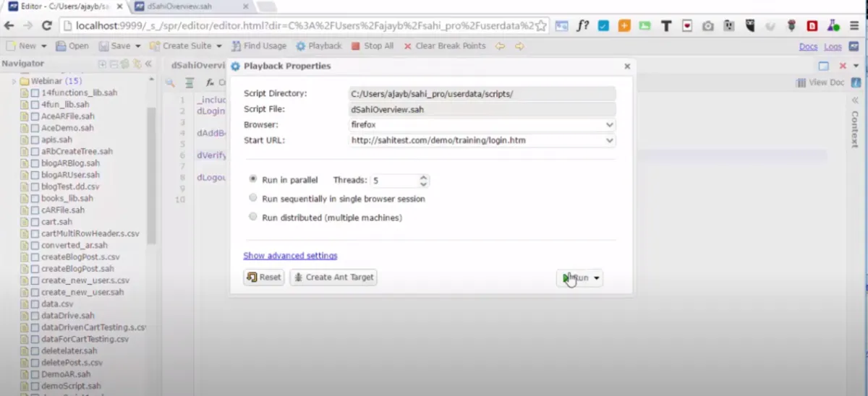
Task: Close the Playback Properties dialog
Action: [x=627, y=66]
